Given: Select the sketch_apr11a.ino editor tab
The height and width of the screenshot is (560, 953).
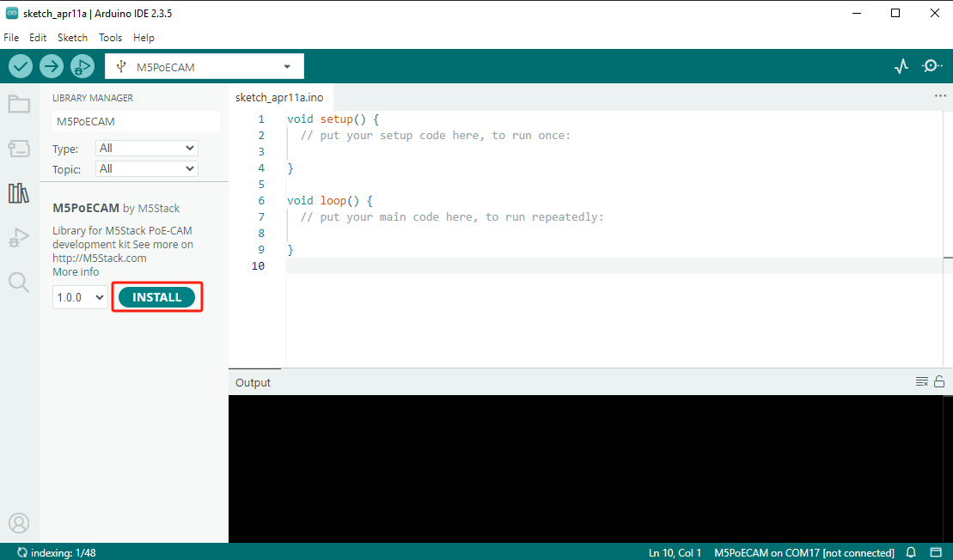Looking at the screenshot, I should (279, 97).
